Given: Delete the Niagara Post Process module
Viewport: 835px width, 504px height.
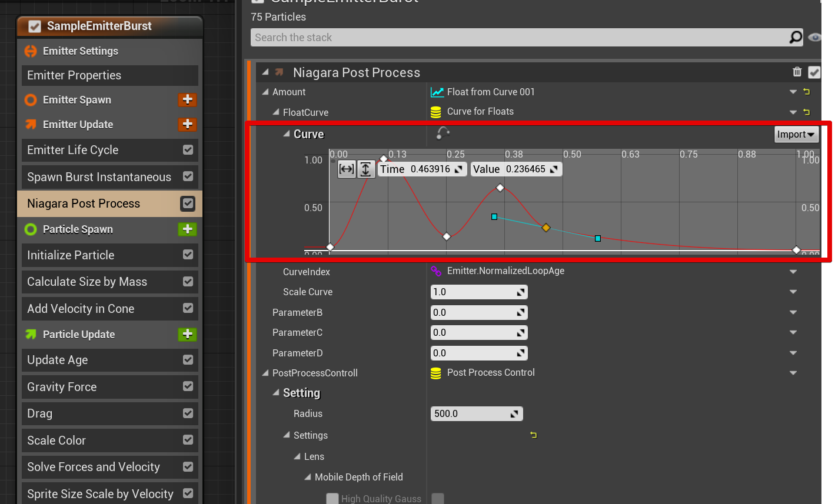Looking at the screenshot, I should (x=797, y=72).
